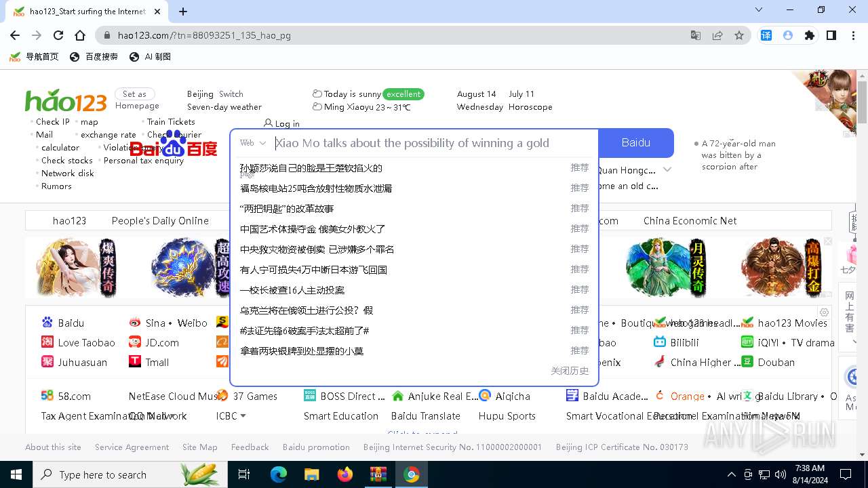Image resolution: width=868 pixels, height=488 pixels.
Task: Open 导航首页 bookmark
Action: tap(34, 57)
